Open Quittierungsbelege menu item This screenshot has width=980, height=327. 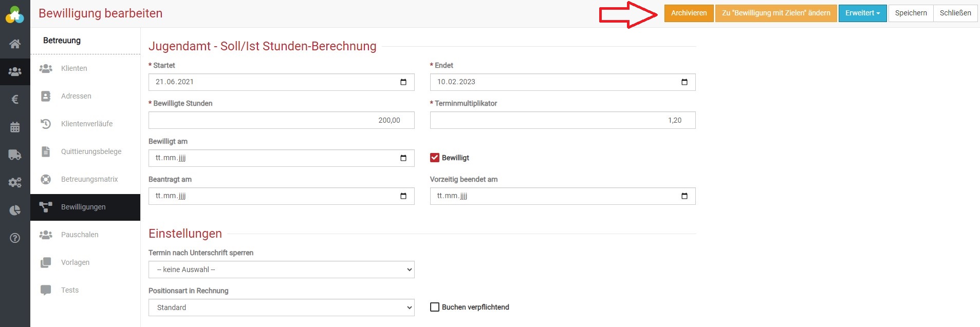(85, 151)
